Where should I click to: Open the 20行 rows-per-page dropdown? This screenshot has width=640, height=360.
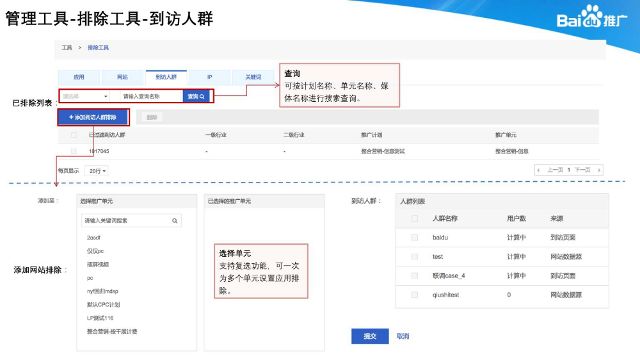(97, 171)
